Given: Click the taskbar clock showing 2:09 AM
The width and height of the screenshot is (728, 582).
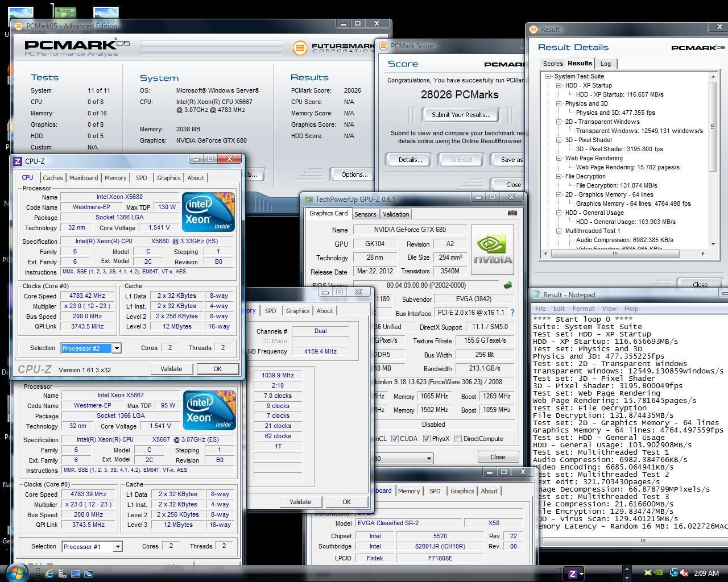Looking at the screenshot, I should coord(706,573).
